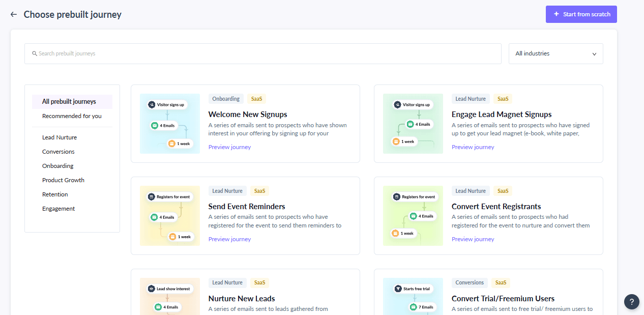Preview journey for Convert Event Registrants
This screenshot has height=315, width=644.
473,239
